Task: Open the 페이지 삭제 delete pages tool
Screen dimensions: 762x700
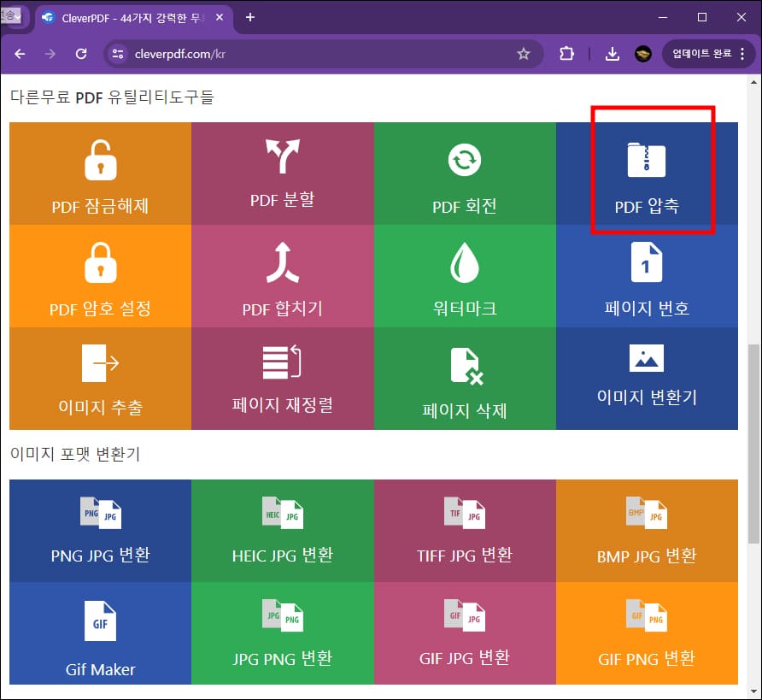Action: 465,378
